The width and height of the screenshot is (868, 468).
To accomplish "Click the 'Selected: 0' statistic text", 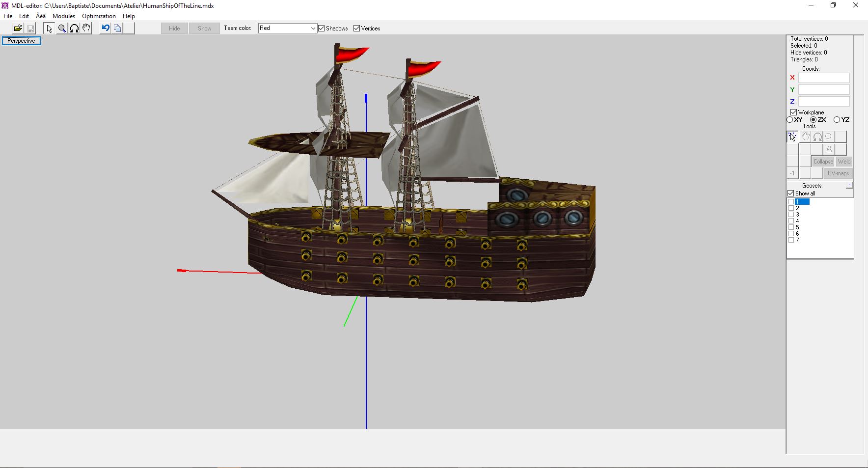I will pyautogui.click(x=804, y=46).
